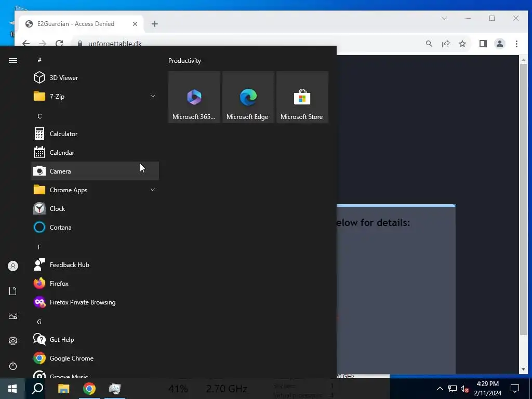Reload the page in Chrome
This screenshot has width=532, height=399.
(59, 44)
